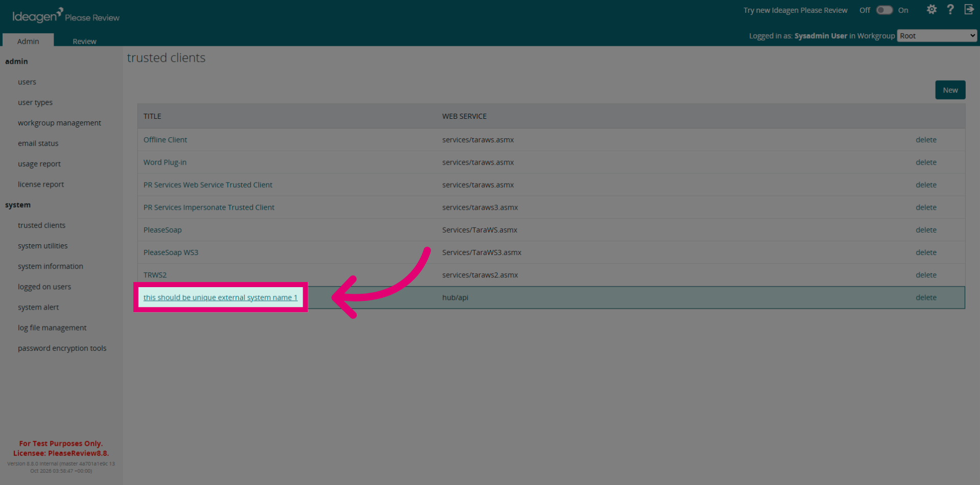
Task: Click the TITLE column header
Action: pos(152,116)
